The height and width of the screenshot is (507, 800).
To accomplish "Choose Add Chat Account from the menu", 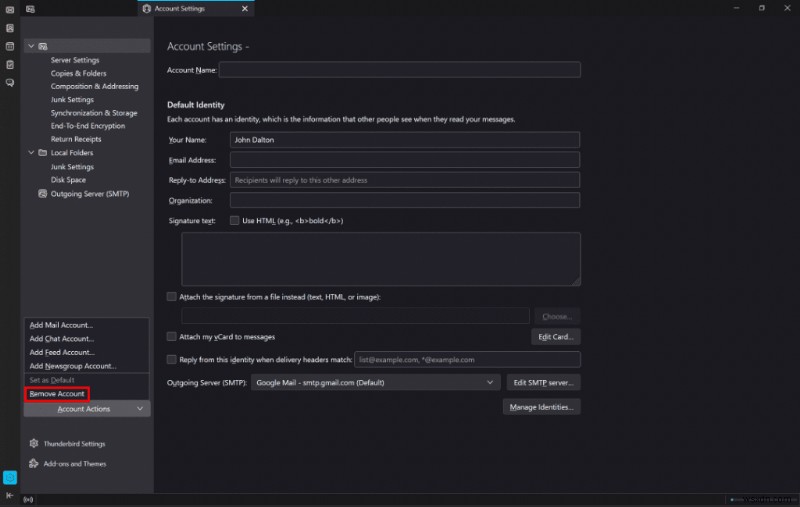I will pyautogui.click(x=62, y=339).
